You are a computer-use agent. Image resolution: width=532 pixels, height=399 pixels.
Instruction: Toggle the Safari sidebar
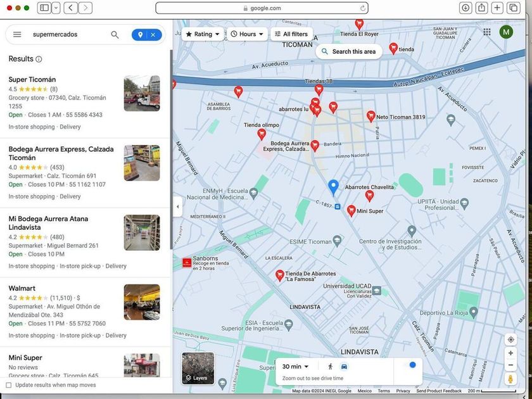coord(44,8)
